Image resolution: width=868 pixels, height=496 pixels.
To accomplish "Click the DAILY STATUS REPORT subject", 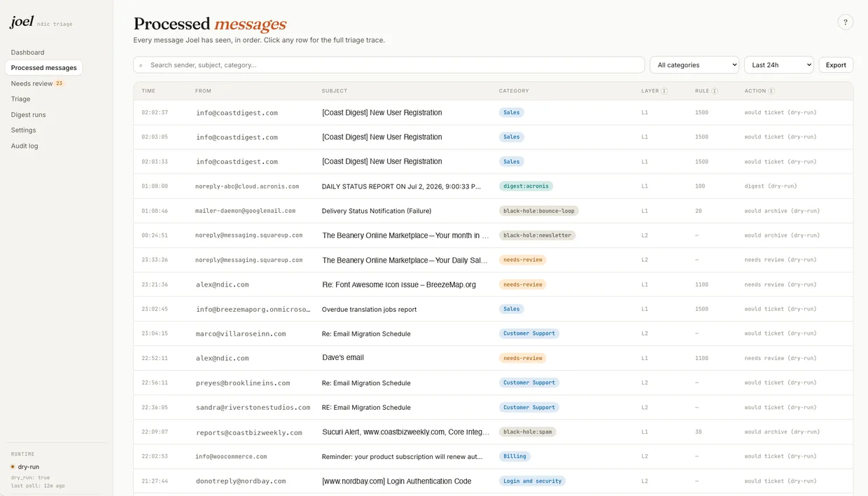I will pos(401,186).
